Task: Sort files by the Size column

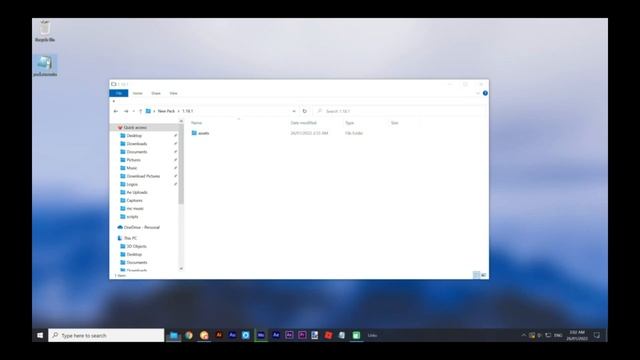Action: (395, 123)
